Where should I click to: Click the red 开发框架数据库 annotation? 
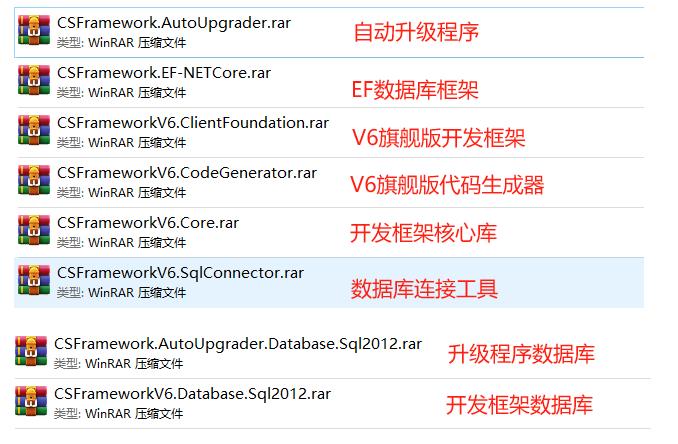click(519, 405)
